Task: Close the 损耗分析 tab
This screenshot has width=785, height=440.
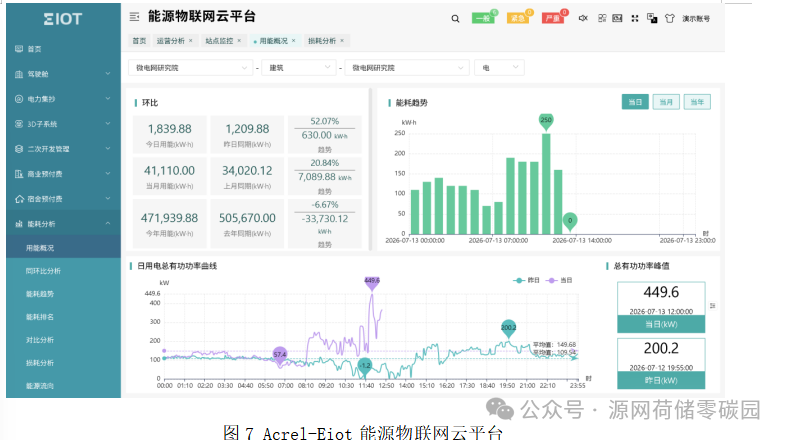Action: (342, 41)
